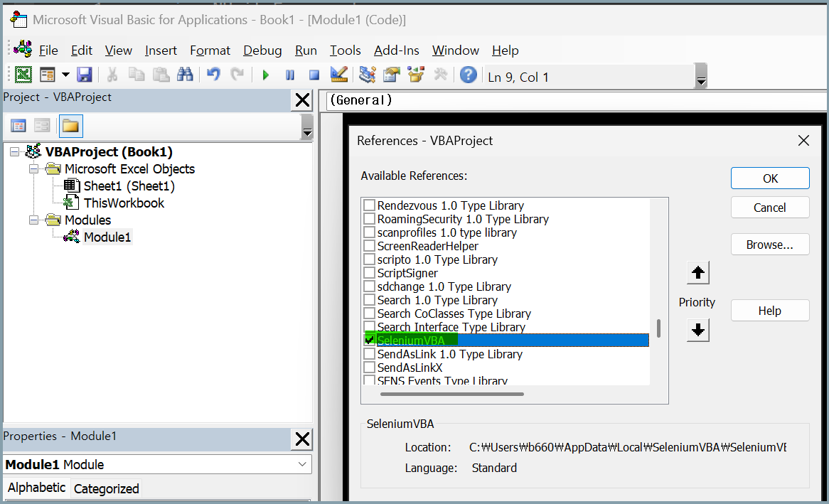This screenshot has width=829, height=504.
Task: Check SendAsLink 1.0 Type Library
Action: pos(370,354)
